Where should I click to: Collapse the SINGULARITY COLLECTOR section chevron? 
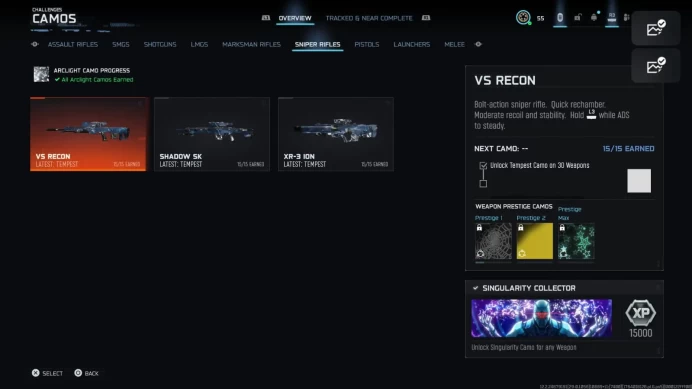tap(475, 288)
